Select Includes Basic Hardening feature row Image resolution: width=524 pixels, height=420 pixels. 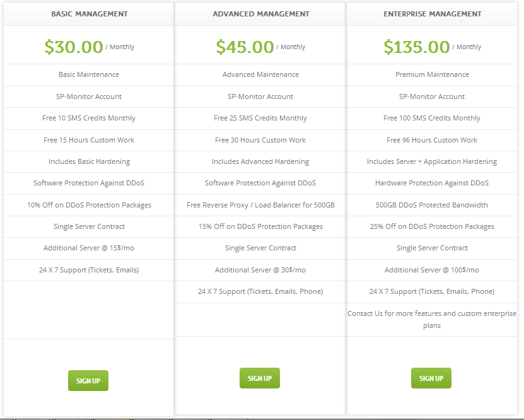coord(89,161)
